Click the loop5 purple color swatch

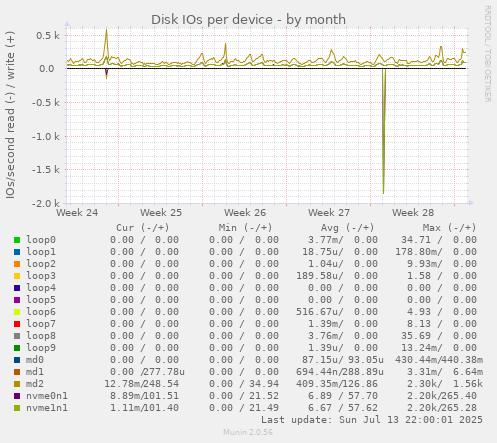(17, 300)
